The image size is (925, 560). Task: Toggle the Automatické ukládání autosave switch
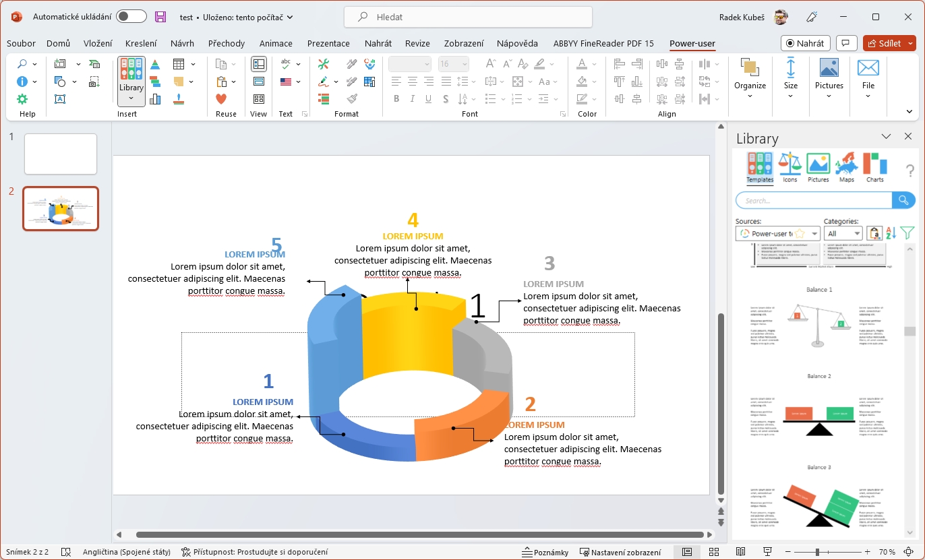131,17
